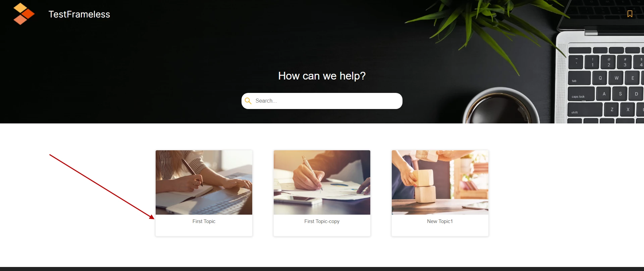Open the First Topic card image
This screenshot has width=644, height=271.
click(204, 182)
